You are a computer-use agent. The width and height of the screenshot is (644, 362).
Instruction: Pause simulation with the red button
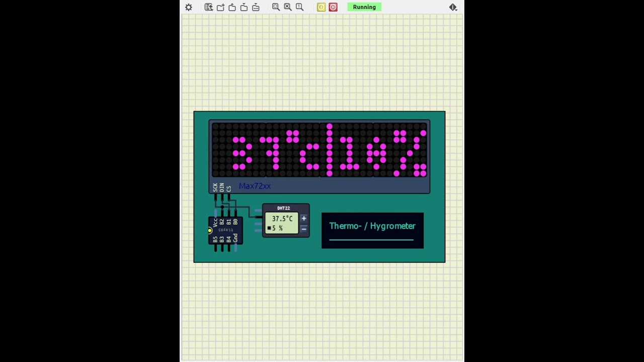333,7
